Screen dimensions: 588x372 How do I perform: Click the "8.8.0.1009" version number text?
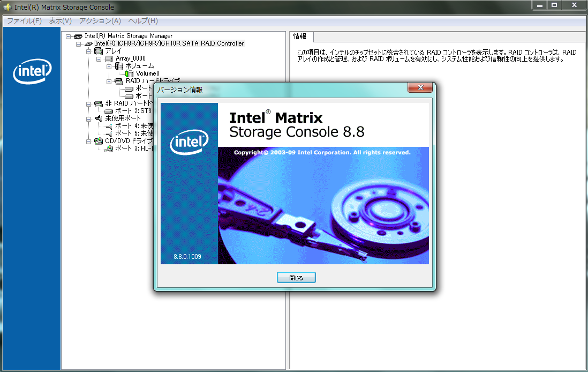coord(187,257)
